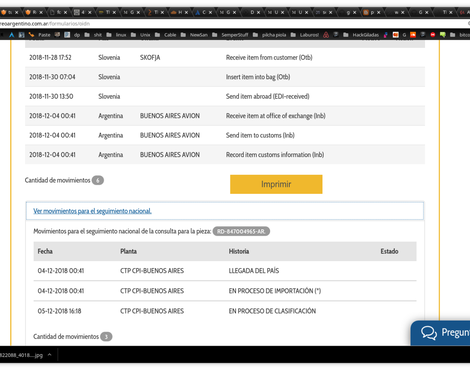The height and width of the screenshot is (370, 470).
Task: Select 'Record item customs information (Inb)' text
Action: coord(275,155)
